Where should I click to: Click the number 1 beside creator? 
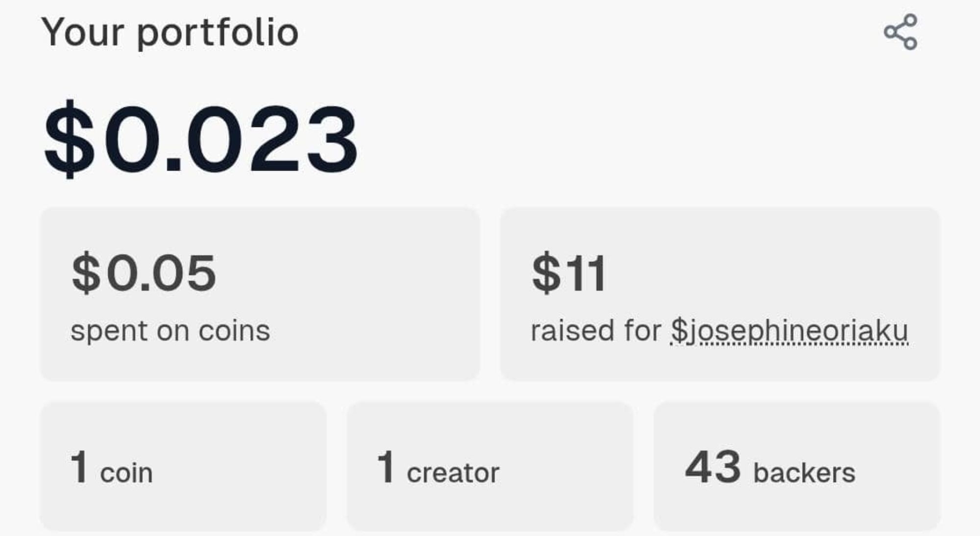pos(386,467)
